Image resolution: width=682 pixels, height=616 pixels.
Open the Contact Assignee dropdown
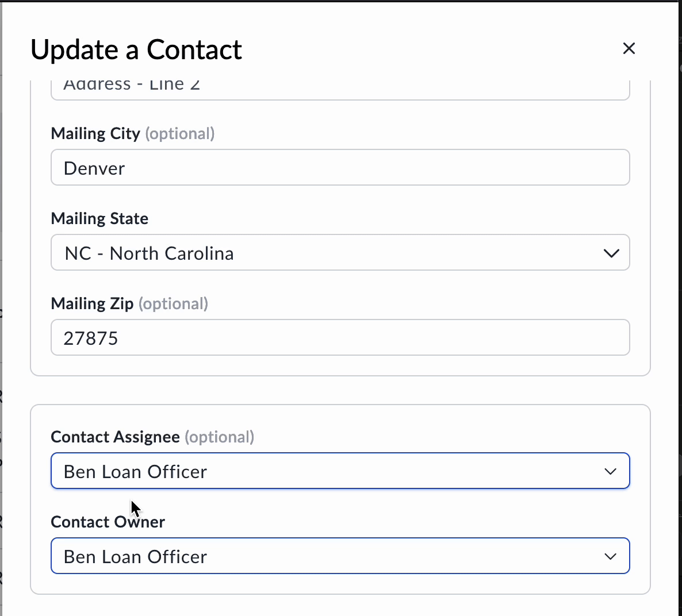[340, 471]
